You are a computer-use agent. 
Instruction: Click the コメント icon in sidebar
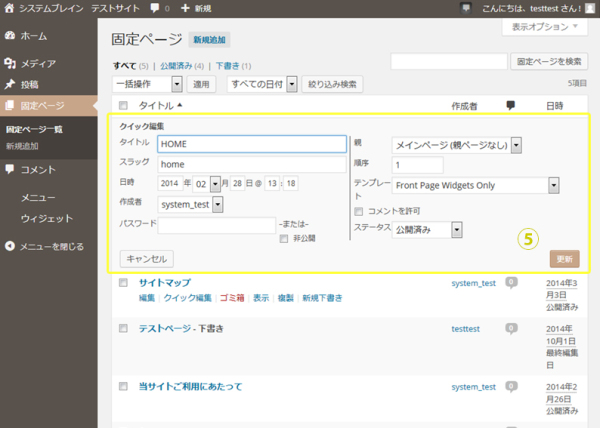(x=10, y=169)
